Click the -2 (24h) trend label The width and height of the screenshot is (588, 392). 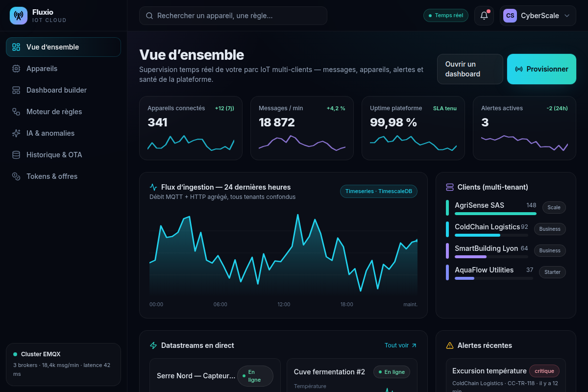557,108
